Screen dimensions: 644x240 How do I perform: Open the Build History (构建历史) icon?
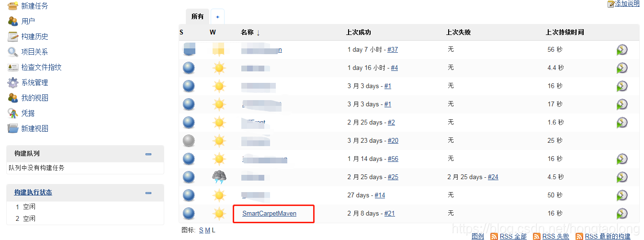12,36
